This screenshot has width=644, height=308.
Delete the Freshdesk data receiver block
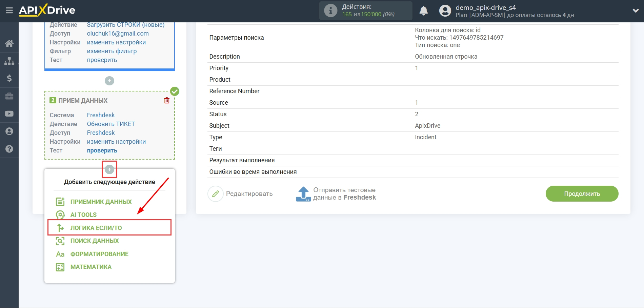click(x=167, y=100)
